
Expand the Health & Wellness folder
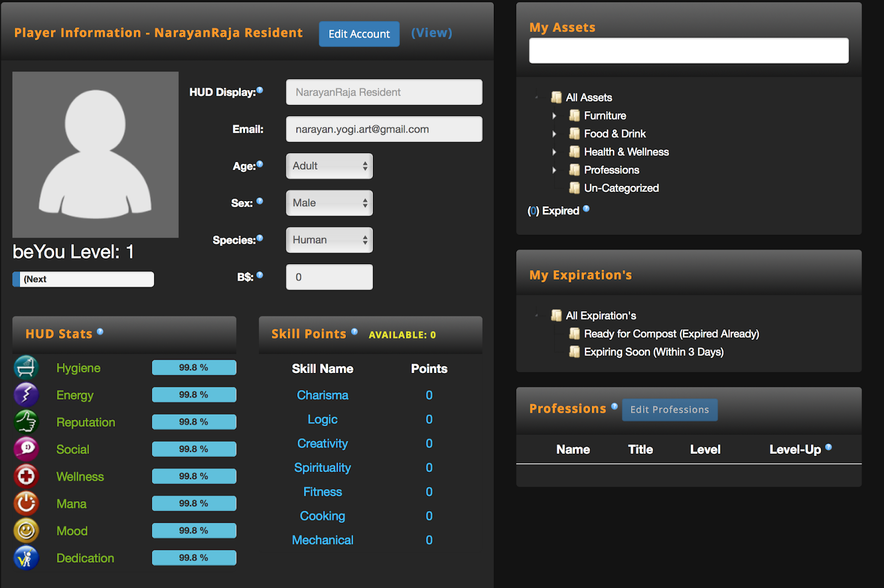(x=555, y=151)
